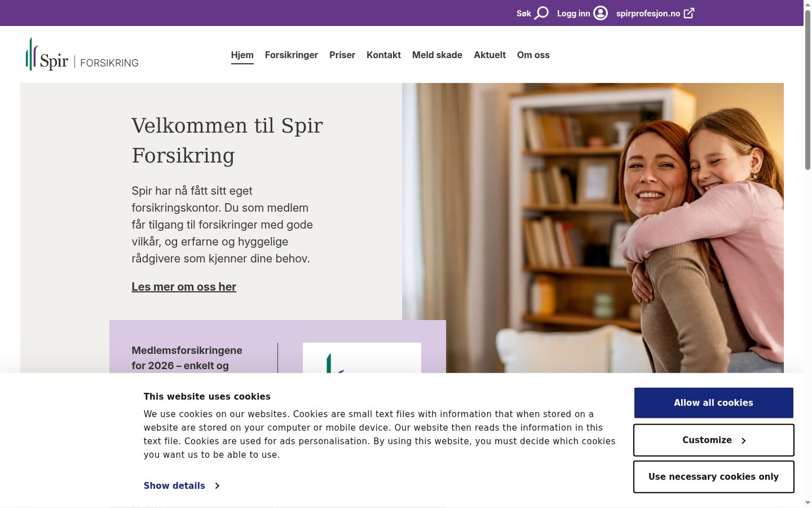Select the Meld skade menu item
This screenshot has width=812, height=508.
(437, 55)
